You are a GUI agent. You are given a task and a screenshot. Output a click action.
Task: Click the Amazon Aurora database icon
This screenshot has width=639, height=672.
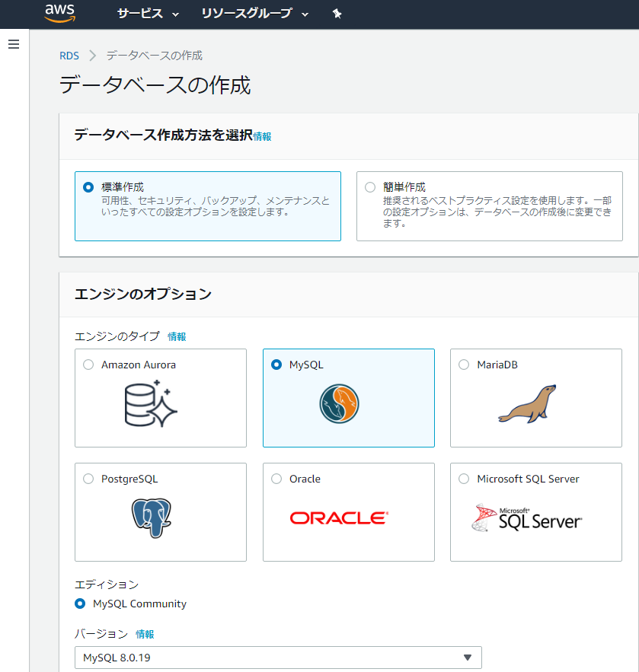[x=151, y=403]
